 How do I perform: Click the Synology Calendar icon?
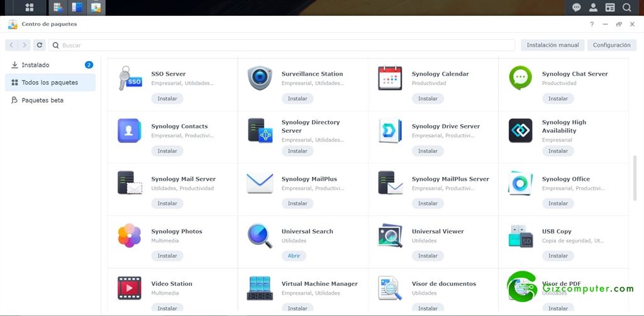pos(390,78)
